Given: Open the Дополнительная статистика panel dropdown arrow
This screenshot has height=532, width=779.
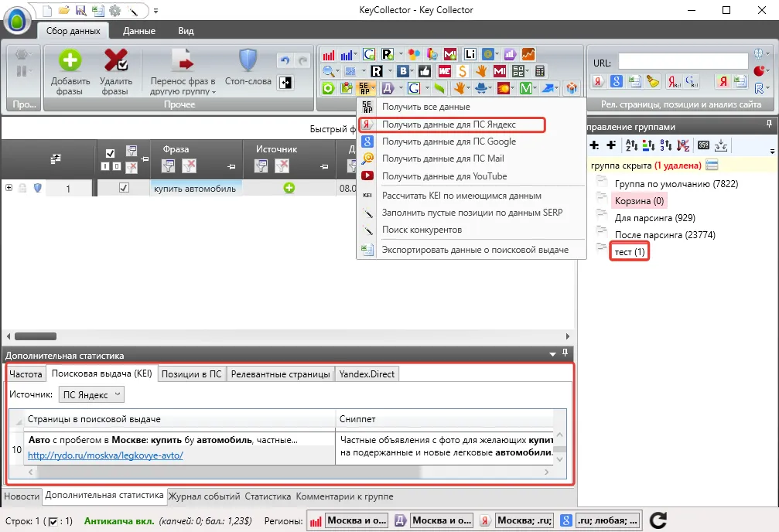Looking at the screenshot, I should pos(552,354).
